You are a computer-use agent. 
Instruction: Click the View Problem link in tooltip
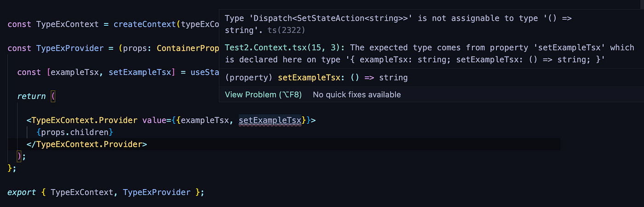click(263, 95)
